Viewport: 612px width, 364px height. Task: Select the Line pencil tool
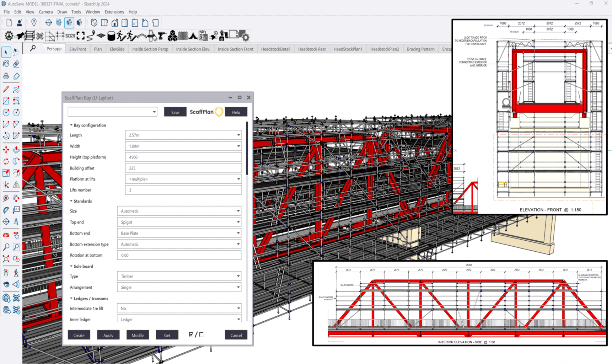point(6,89)
